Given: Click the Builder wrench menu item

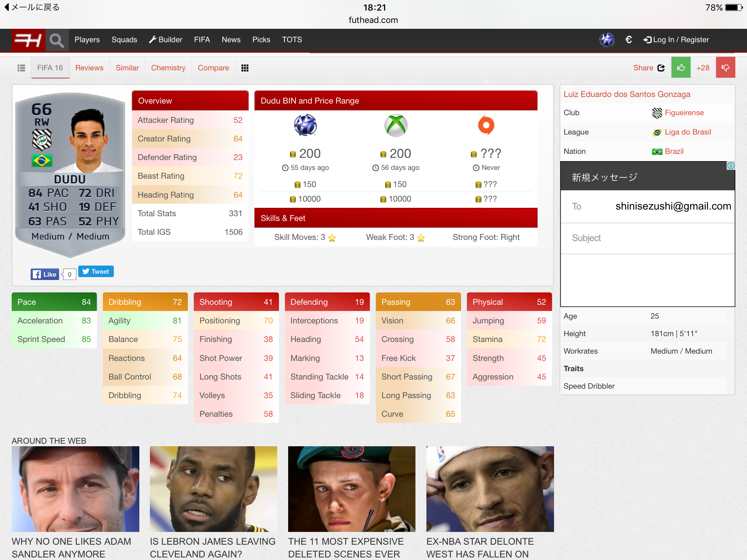Looking at the screenshot, I should [x=166, y=40].
